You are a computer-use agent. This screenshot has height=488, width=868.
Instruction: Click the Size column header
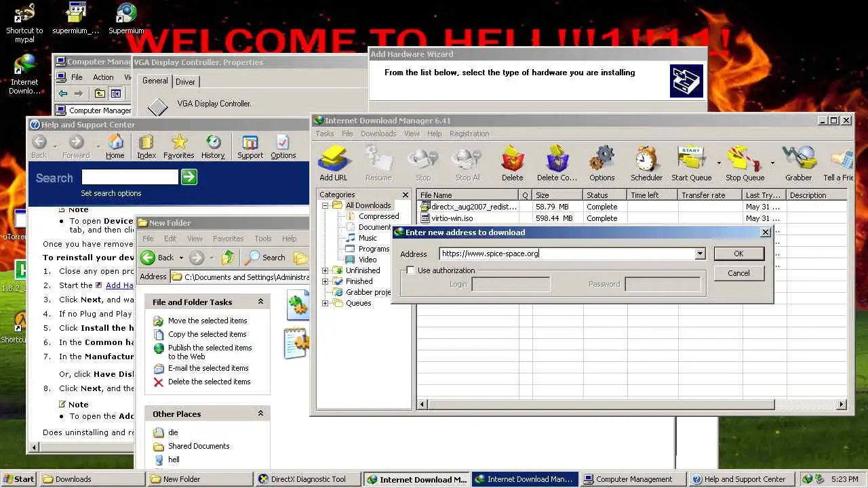558,195
